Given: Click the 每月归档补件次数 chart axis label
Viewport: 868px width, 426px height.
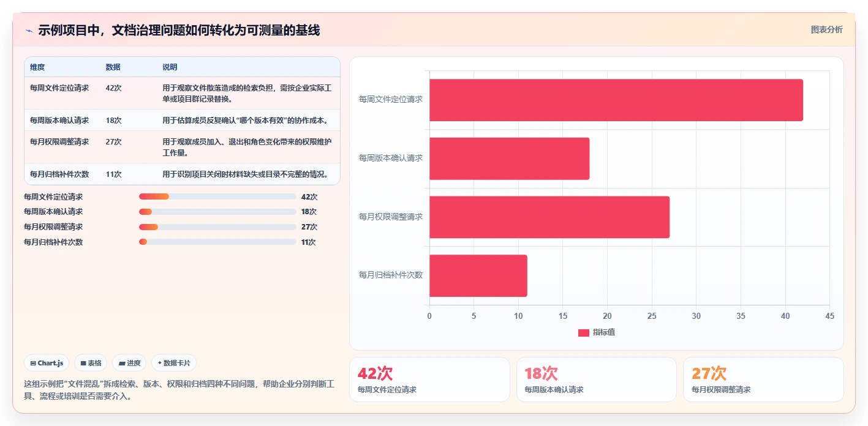Looking at the screenshot, I should point(391,275).
